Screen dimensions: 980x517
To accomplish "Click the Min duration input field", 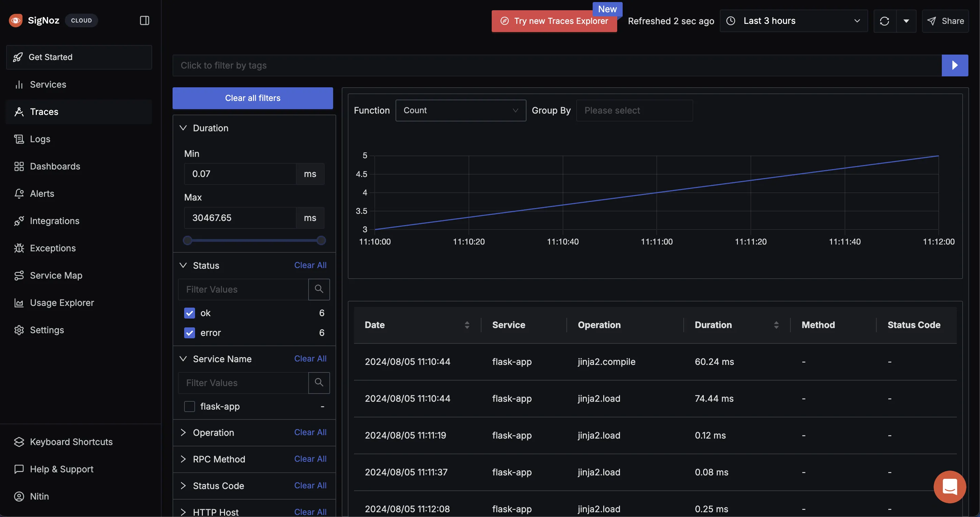I will coord(240,174).
